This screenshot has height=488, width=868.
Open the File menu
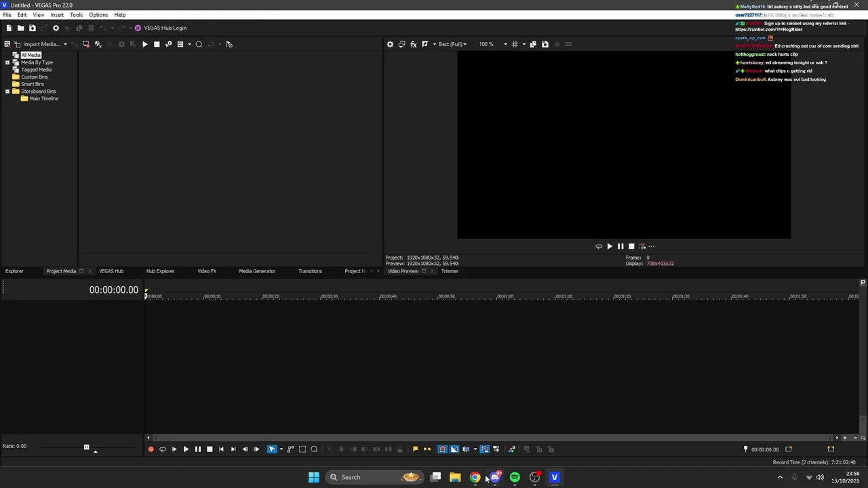click(x=7, y=15)
